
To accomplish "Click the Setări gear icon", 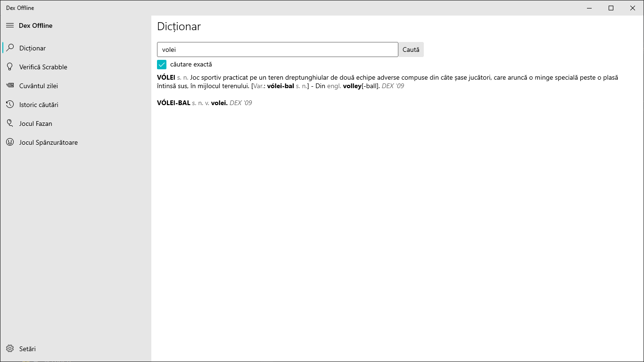I will [x=10, y=349].
